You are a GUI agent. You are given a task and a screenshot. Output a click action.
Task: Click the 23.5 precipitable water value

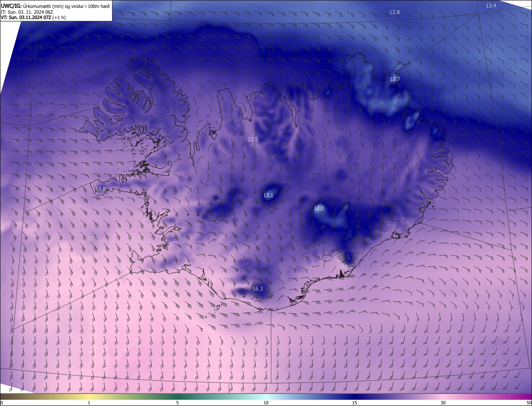pyautogui.click(x=253, y=139)
